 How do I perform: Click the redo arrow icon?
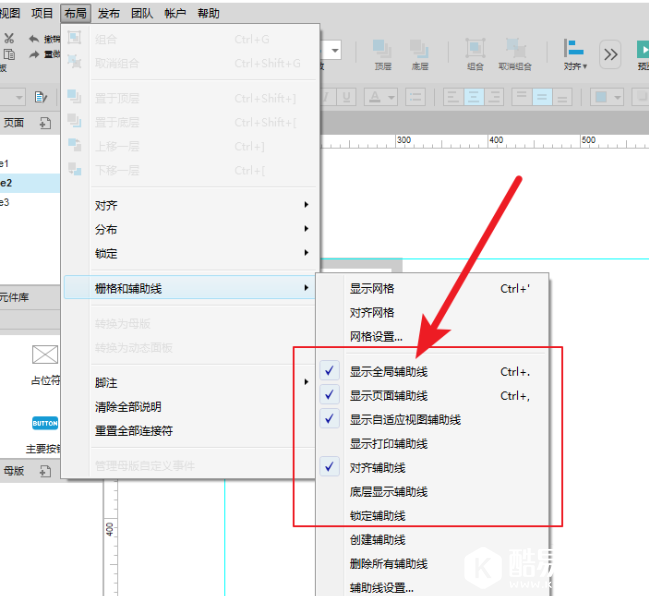[34, 54]
